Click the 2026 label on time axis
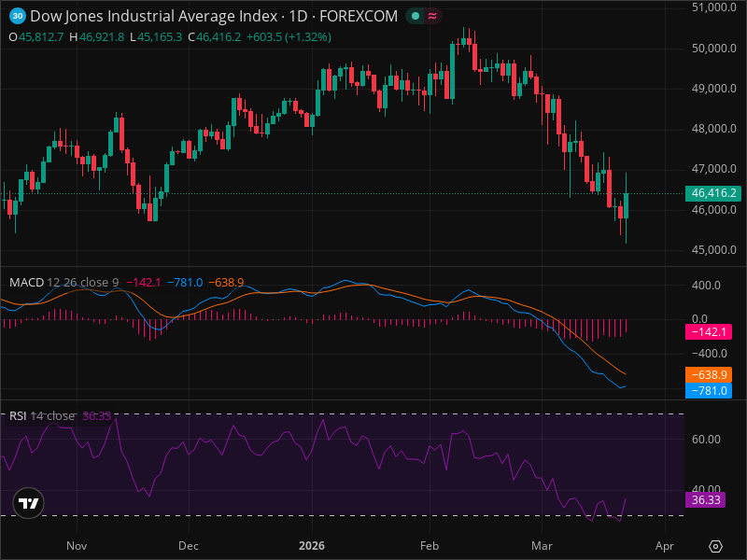Screen dimensions: 747x560 tap(312, 546)
